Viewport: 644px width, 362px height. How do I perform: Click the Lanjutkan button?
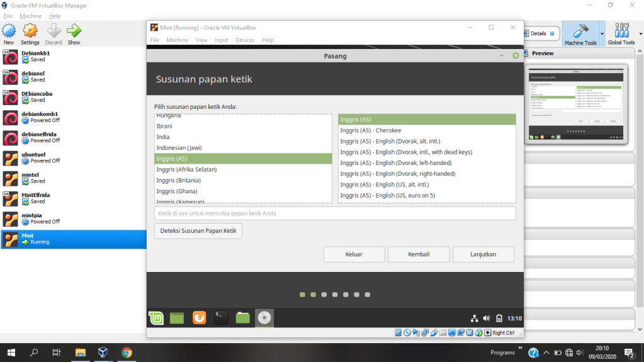coord(483,254)
